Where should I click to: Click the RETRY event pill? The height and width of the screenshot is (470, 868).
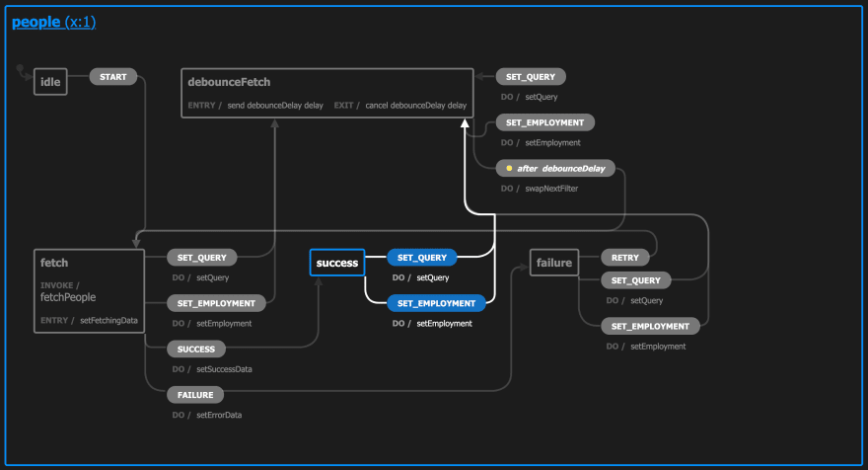[625, 258]
